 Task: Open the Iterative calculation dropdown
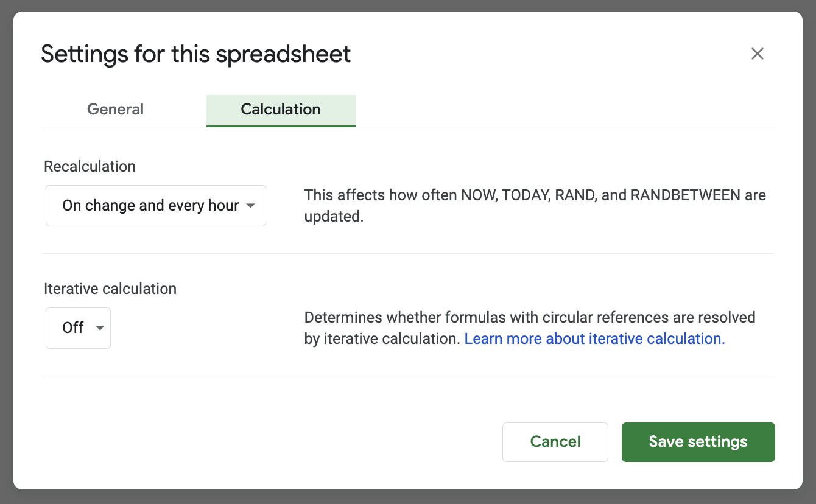pyautogui.click(x=78, y=328)
